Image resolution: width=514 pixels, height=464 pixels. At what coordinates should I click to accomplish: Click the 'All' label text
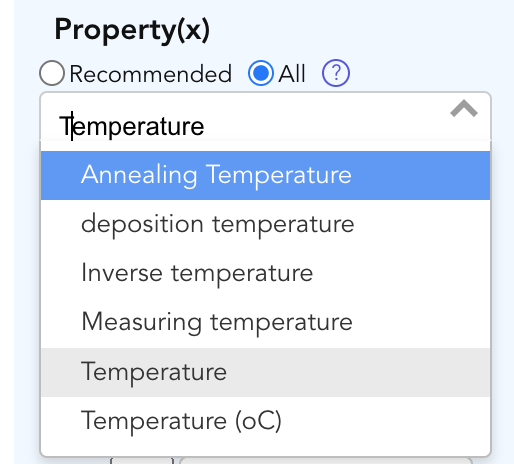(292, 74)
